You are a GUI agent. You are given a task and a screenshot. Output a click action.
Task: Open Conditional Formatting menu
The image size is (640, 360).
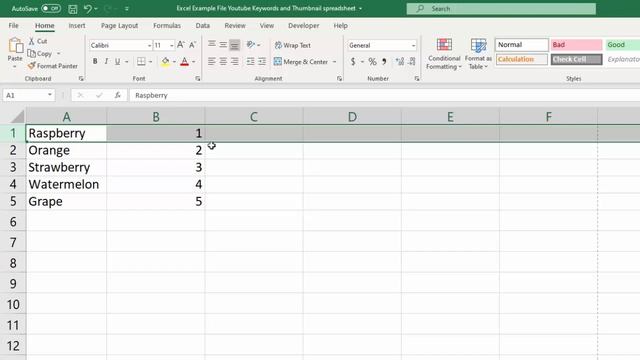[444, 54]
